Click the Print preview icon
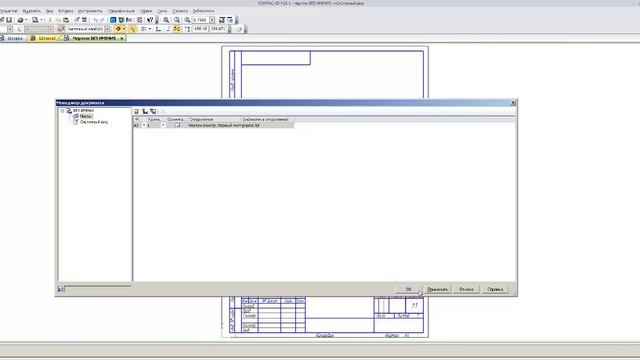Screen dimensions: 640x360 pyautogui.click(x=35, y=20)
